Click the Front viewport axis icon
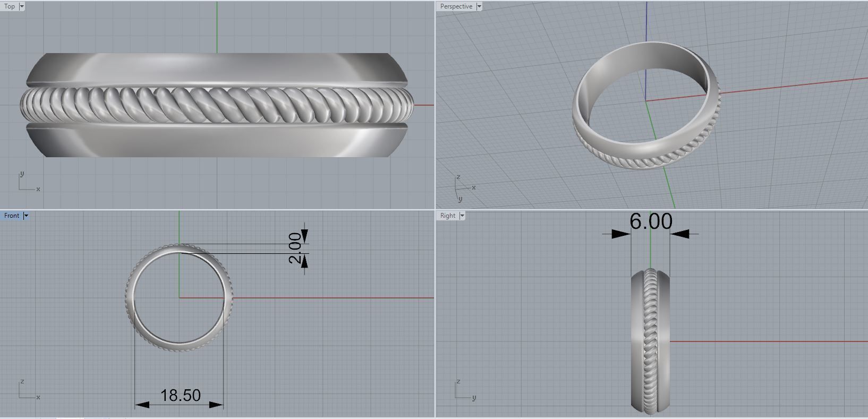 (29, 390)
